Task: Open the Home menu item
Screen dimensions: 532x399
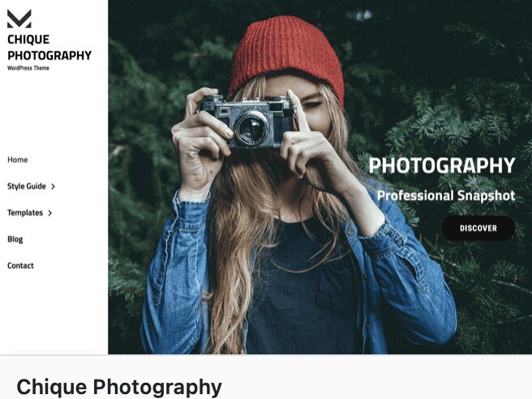Action: click(x=18, y=160)
